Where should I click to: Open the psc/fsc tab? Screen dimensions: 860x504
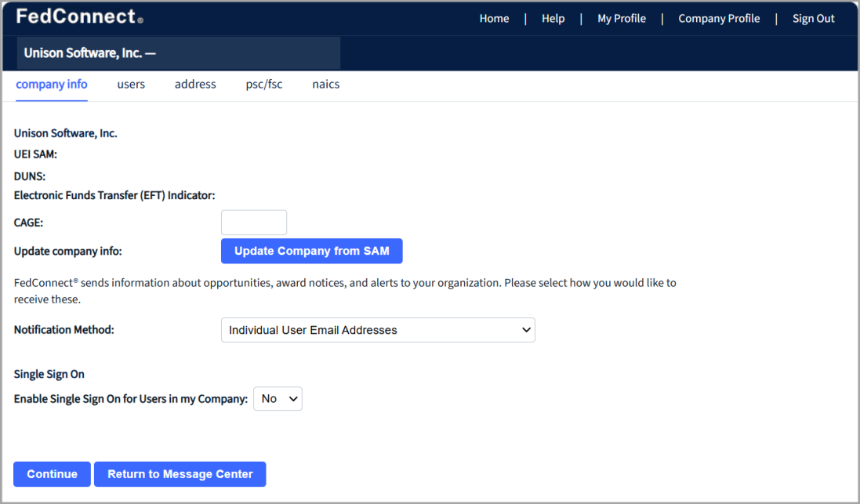tap(264, 85)
